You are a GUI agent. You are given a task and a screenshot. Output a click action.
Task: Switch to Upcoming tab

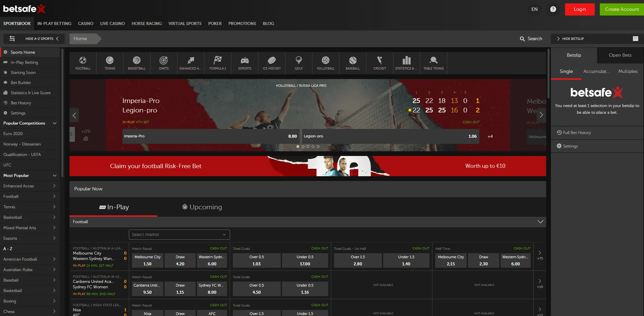click(202, 207)
